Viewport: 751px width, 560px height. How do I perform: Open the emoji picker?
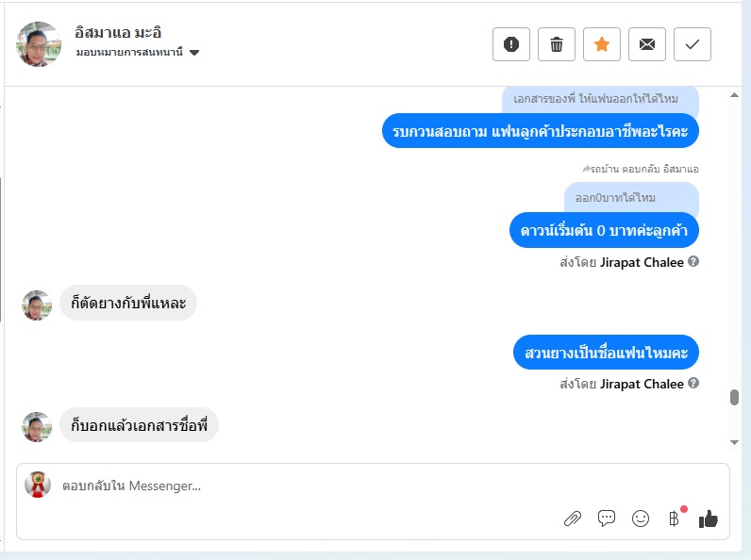(x=641, y=519)
